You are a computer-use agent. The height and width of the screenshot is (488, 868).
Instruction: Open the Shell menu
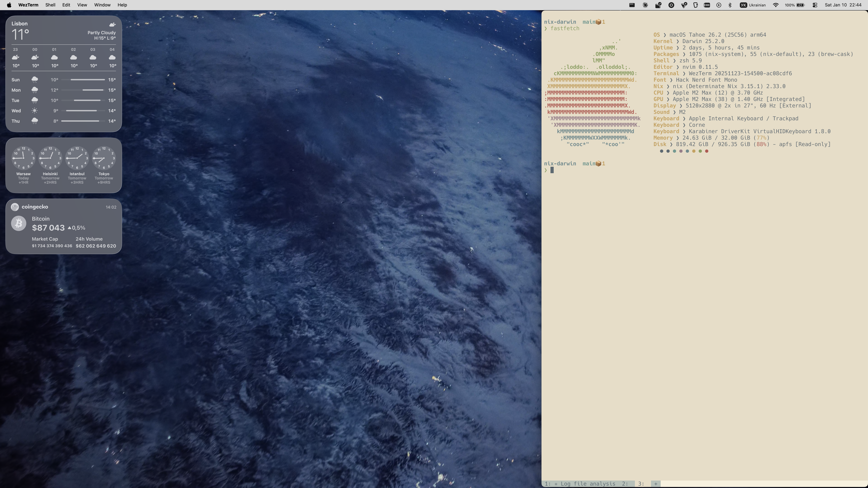pos(50,5)
